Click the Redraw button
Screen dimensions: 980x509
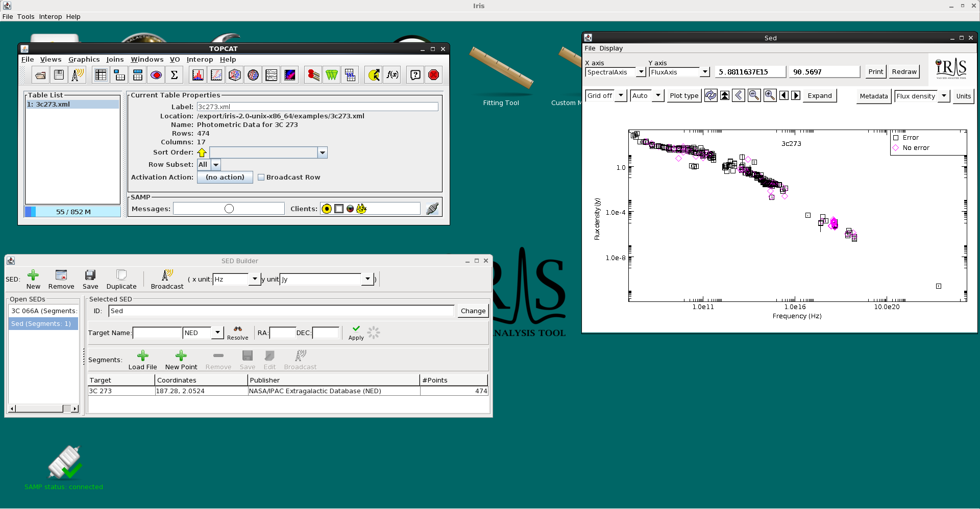coord(904,72)
